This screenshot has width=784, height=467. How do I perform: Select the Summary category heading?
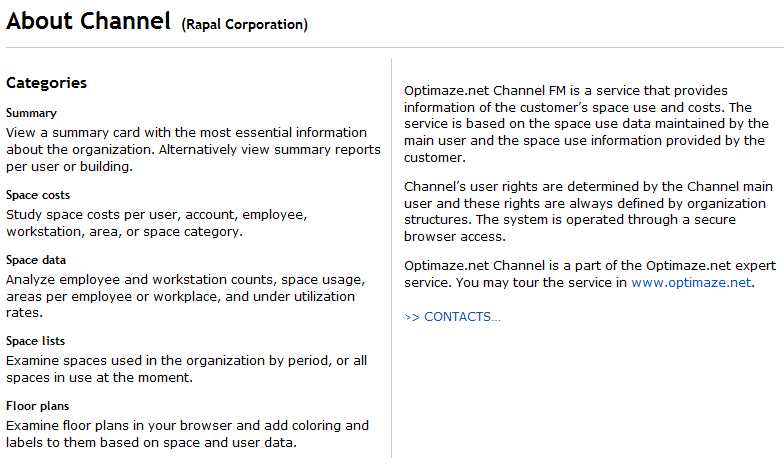pos(31,113)
